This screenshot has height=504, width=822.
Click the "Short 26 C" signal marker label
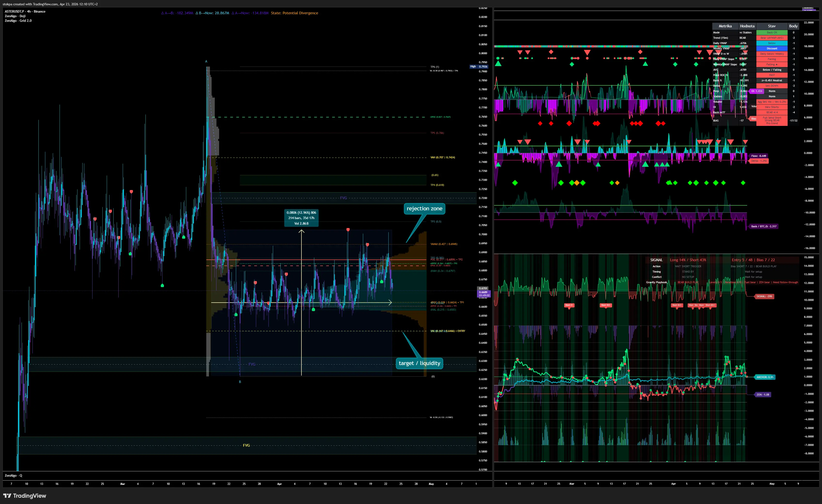(x=676, y=305)
